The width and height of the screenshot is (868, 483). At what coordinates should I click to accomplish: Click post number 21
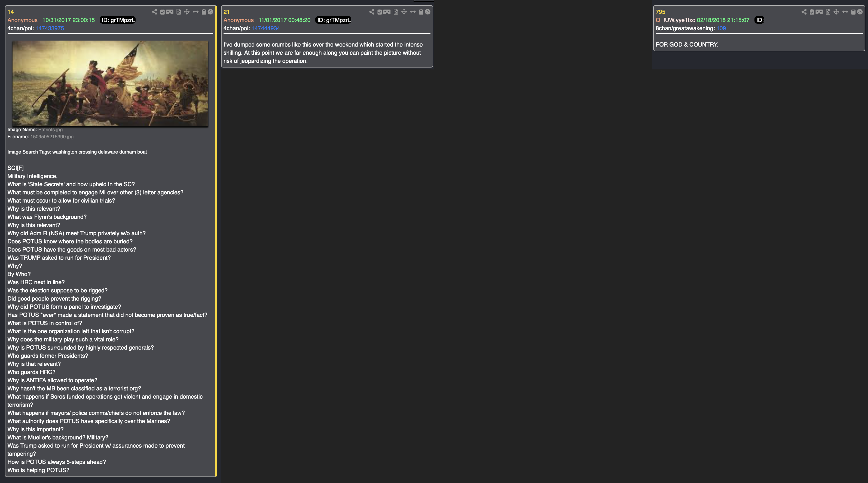[227, 12]
